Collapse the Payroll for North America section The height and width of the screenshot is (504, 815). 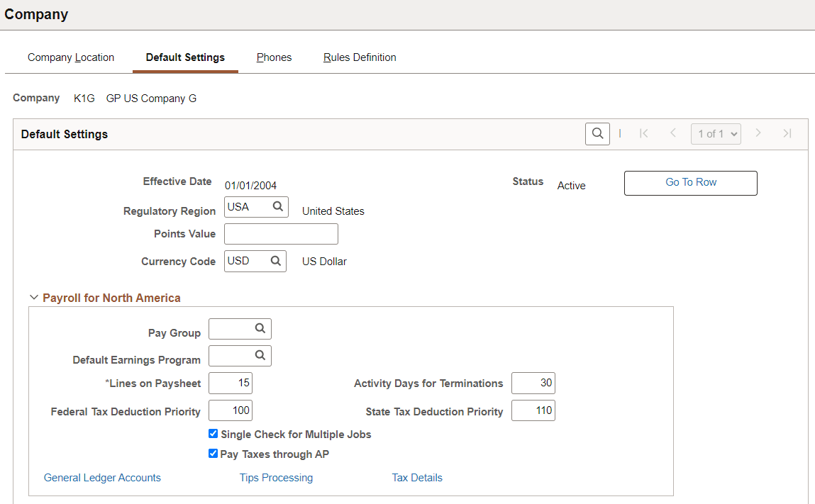(34, 297)
